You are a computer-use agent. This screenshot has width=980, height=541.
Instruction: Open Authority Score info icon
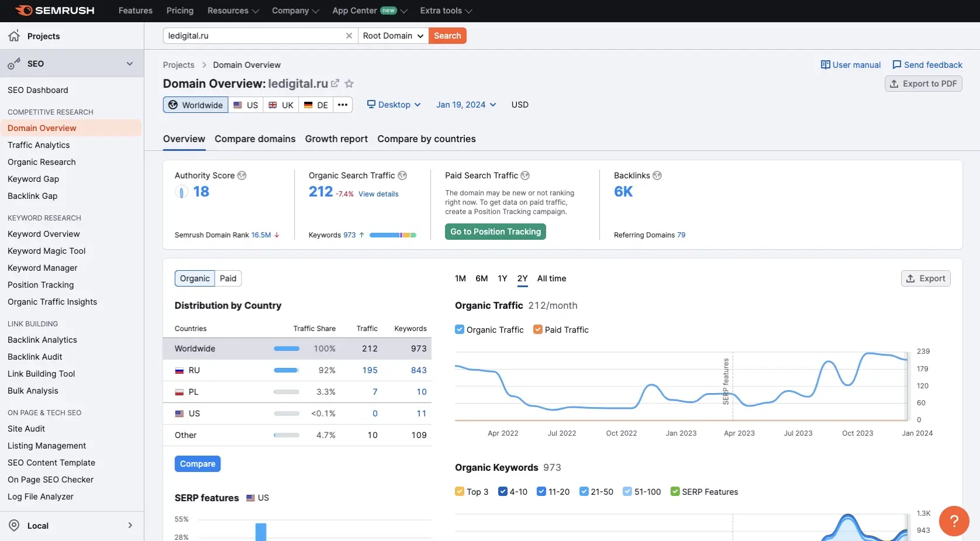tap(242, 175)
